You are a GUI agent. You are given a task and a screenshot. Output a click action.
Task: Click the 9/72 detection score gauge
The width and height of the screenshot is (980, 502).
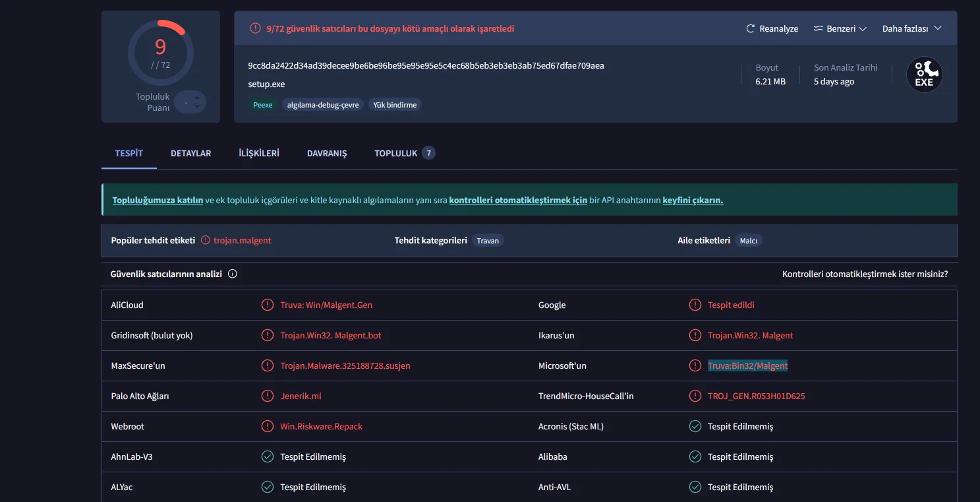[x=160, y=53]
